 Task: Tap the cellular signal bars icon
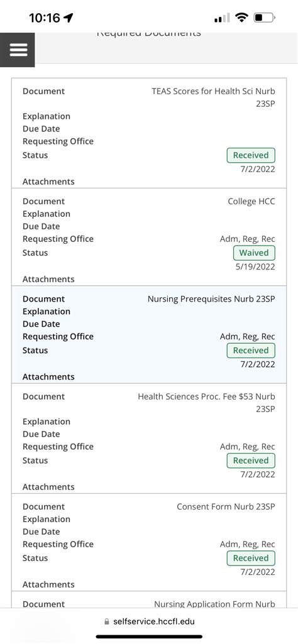click(223, 18)
